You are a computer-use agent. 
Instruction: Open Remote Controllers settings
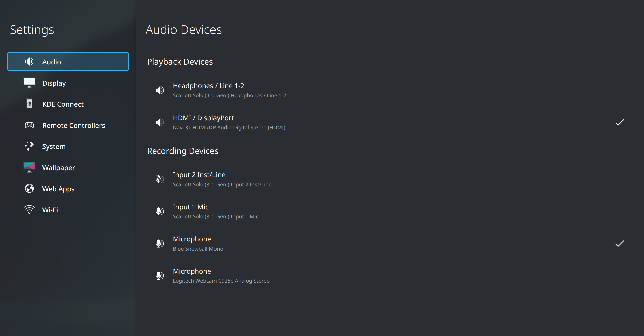(x=73, y=125)
